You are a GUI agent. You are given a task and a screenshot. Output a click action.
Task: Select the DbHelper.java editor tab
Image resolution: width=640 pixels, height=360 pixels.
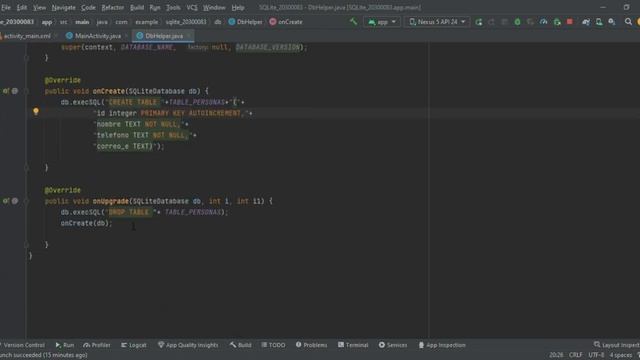coord(164,36)
